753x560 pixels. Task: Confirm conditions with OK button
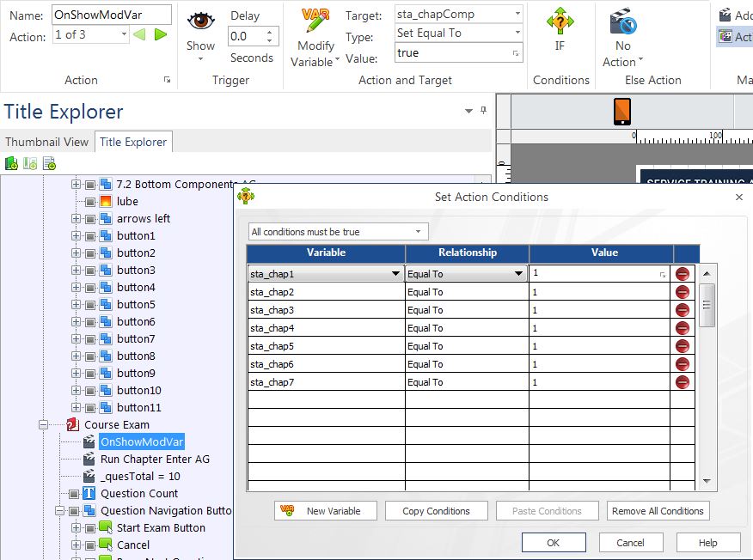[x=554, y=543]
